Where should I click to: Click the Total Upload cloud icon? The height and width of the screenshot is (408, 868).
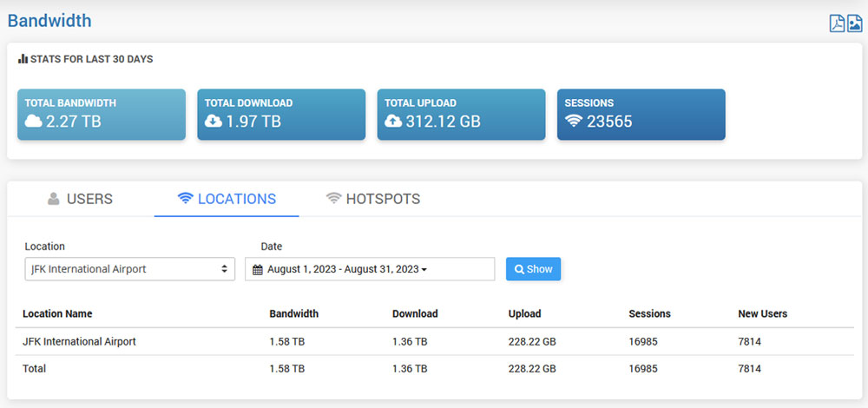(394, 122)
